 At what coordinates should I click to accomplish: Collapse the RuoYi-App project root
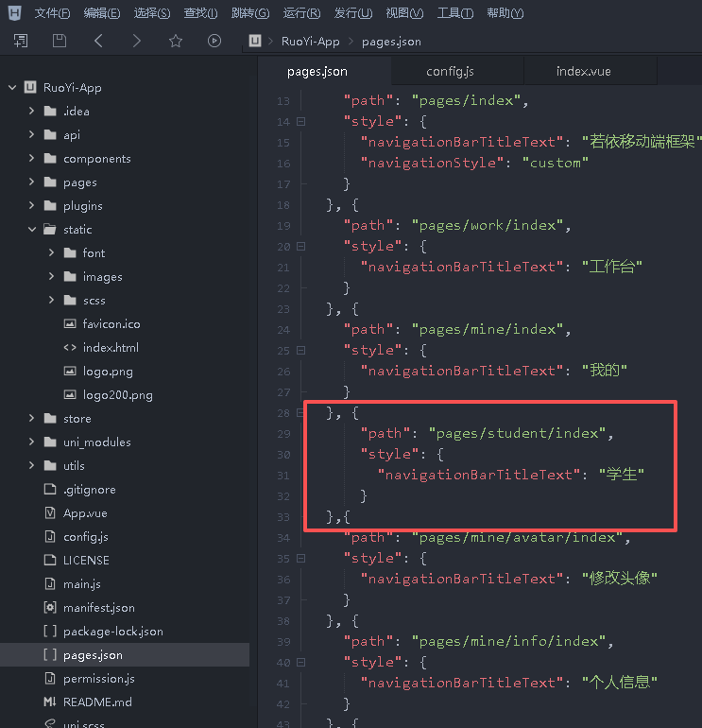[13, 88]
